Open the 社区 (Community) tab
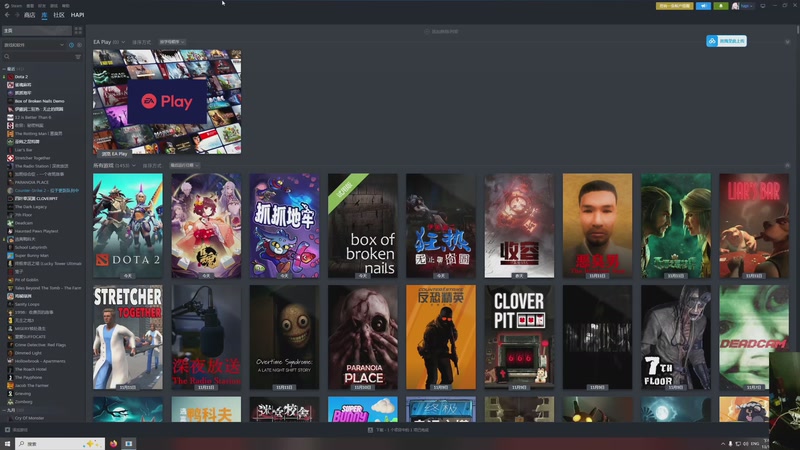This screenshot has width=800, height=450. click(x=59, y=15)
